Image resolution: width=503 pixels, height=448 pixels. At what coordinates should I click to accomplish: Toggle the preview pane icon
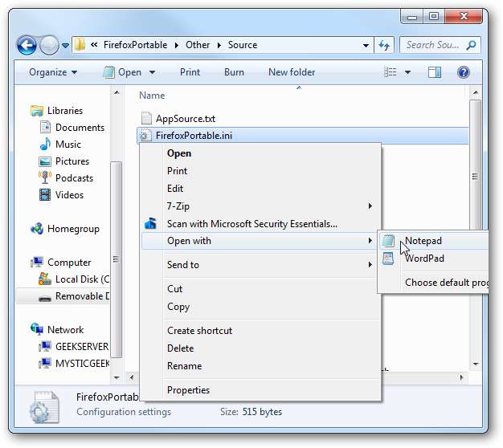[x=435, y=72]
